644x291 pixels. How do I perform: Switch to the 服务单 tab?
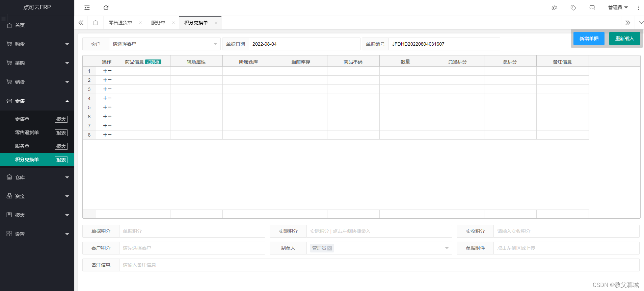tap(158, 23)
